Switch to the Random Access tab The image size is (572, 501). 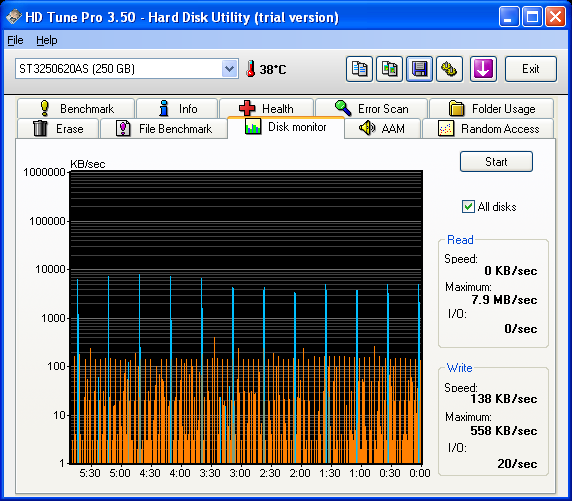(x=488, y=128)
